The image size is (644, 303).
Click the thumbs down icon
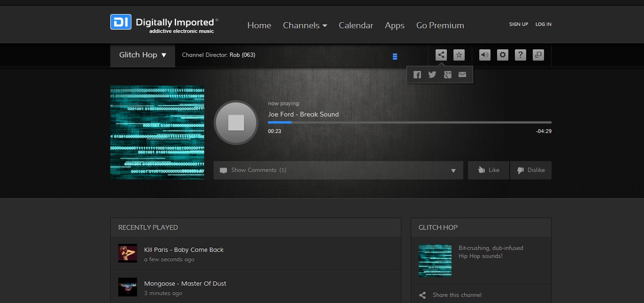(x=521, y=171)
